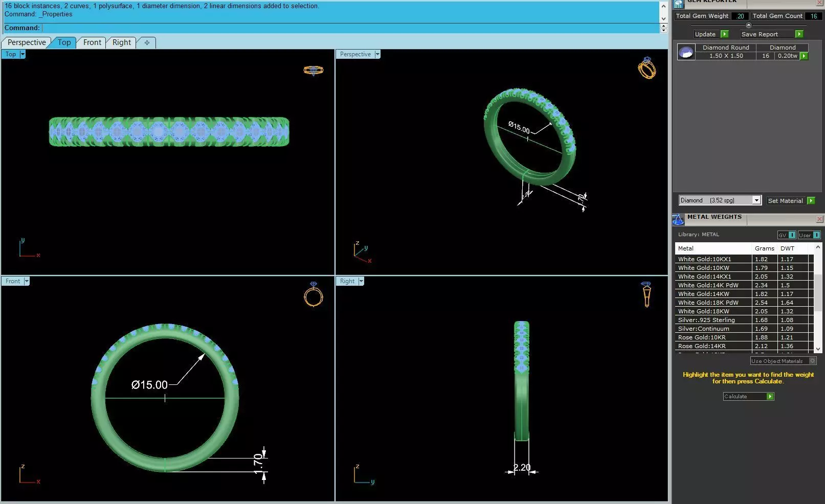Close the Metal Weights panel
Viewport: 825px width, 504px height.
pos(819,219)
